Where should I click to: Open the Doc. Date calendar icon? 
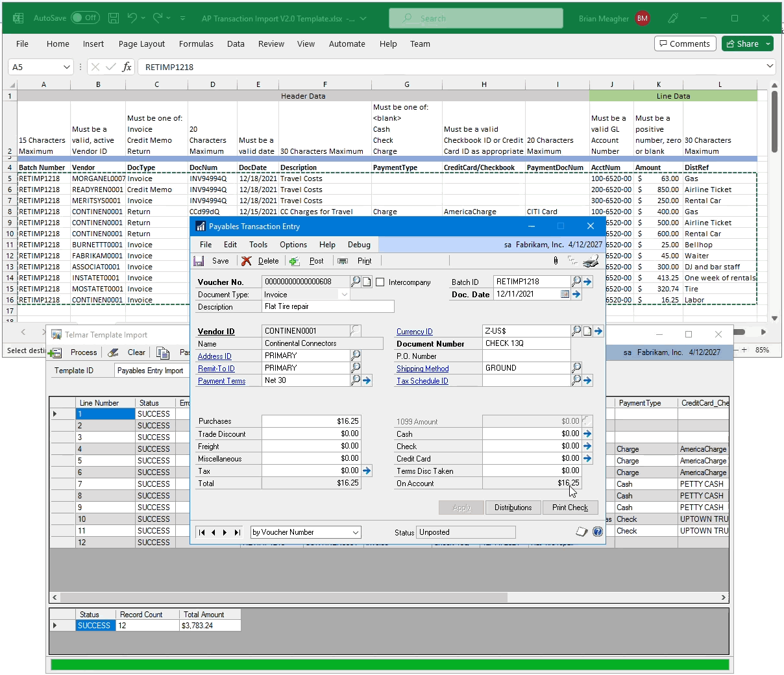point(564,294)
